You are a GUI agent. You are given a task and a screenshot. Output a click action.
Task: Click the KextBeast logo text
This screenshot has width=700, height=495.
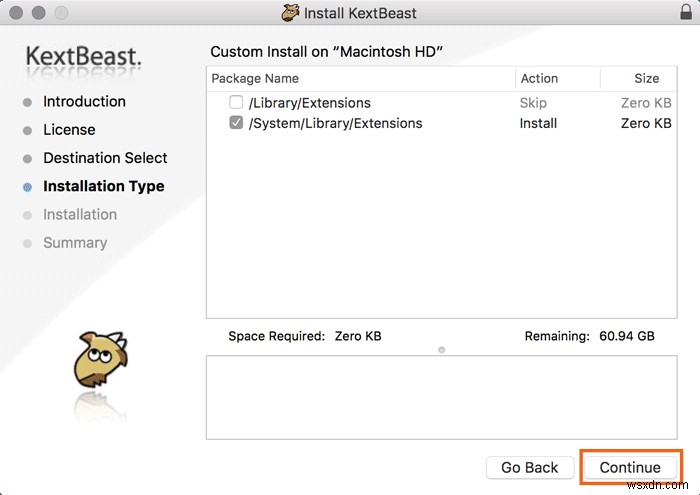click(84, 57)
